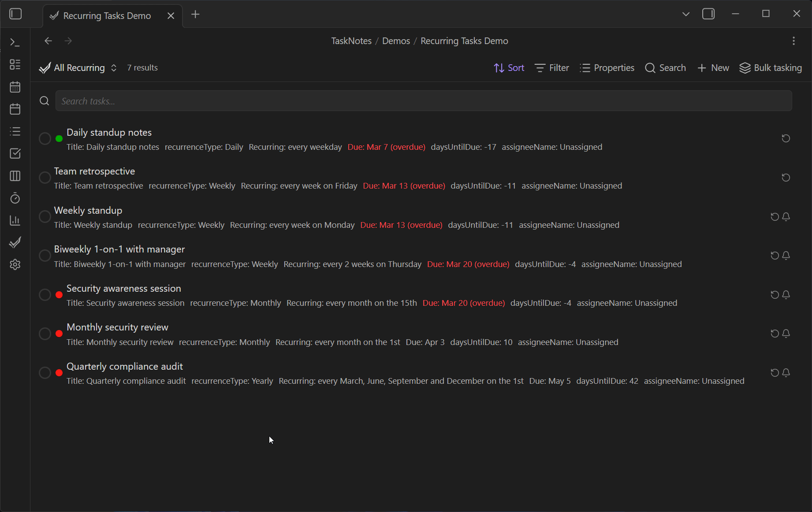This screenshot has height=512, width=812.
Task: Toggle completion of Quarterly compliance audit
Action: pyautogui.click(x=45, y=372)
